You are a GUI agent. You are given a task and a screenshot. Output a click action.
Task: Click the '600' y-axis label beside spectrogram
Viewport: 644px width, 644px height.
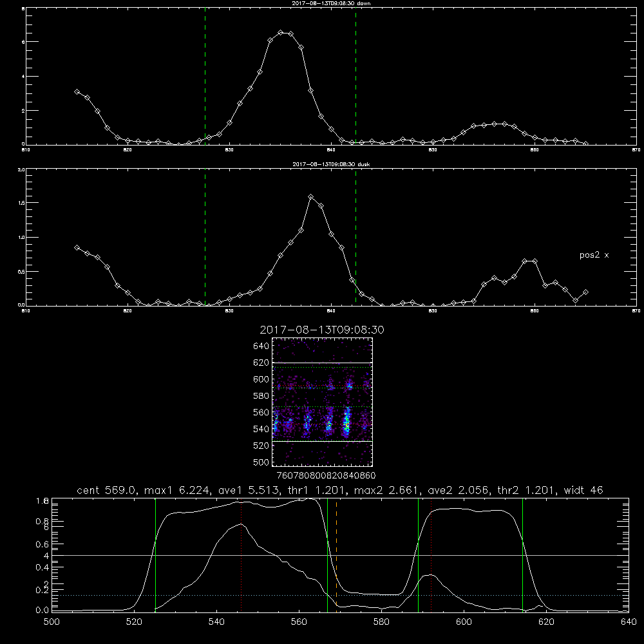(261, 379)
